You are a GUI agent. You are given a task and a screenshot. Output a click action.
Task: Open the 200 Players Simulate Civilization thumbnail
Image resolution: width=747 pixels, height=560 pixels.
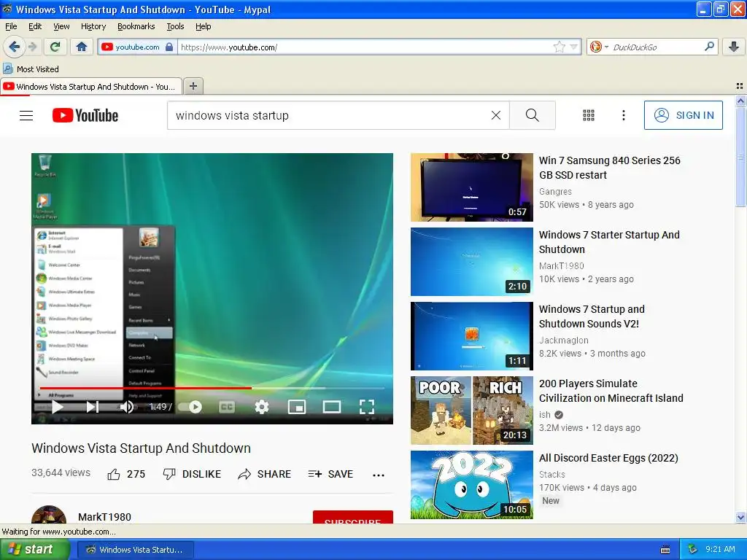coord(472,411)
